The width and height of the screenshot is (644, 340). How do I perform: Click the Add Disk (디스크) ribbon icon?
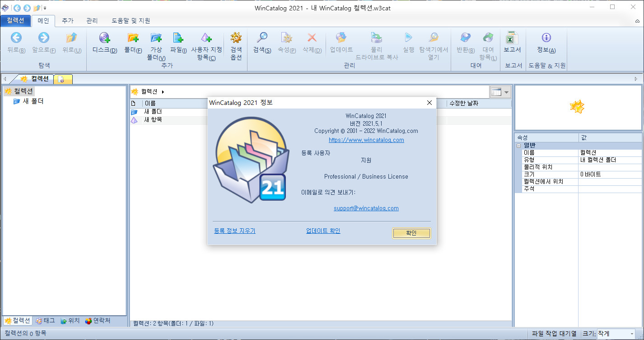[x=105, y=38]
